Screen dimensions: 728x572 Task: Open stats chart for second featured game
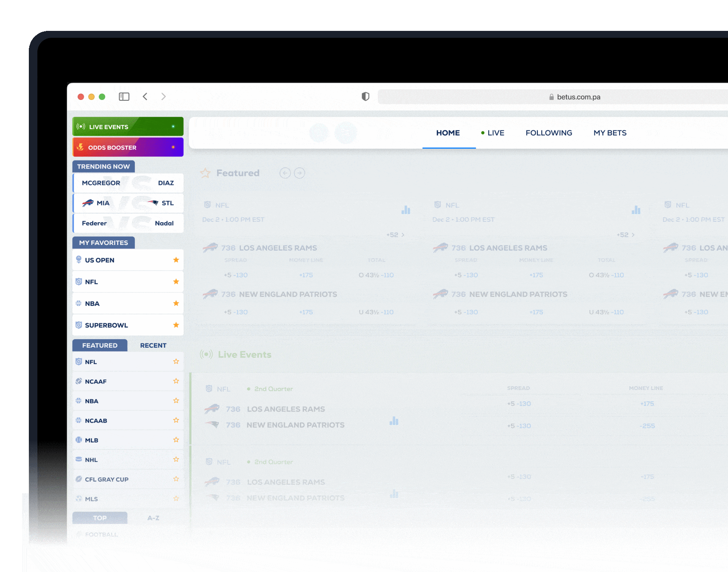pyautogui.click(x=636, y=210)
